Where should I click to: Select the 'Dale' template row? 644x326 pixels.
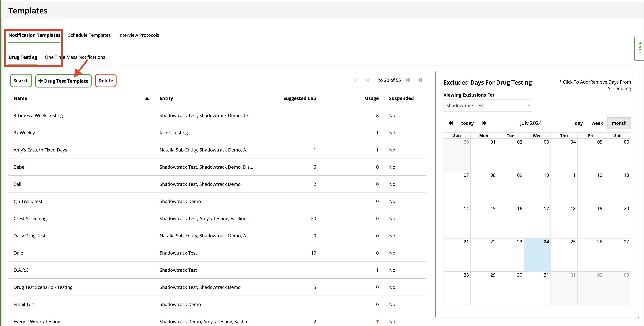tap(217, 253)
